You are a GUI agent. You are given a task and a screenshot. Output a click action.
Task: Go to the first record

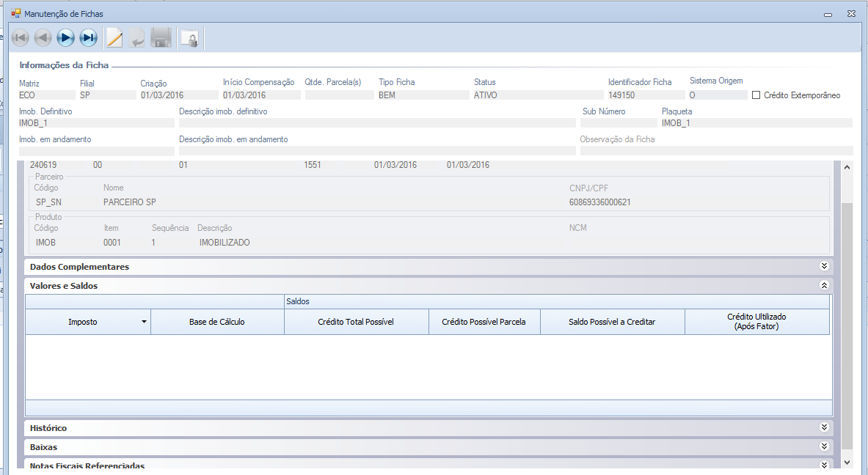[x=20, y=38]
